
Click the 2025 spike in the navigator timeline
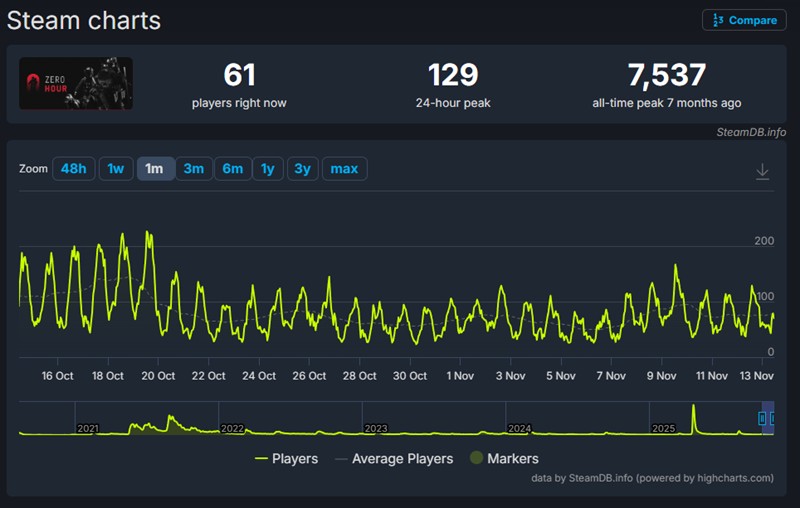point(693,420)
